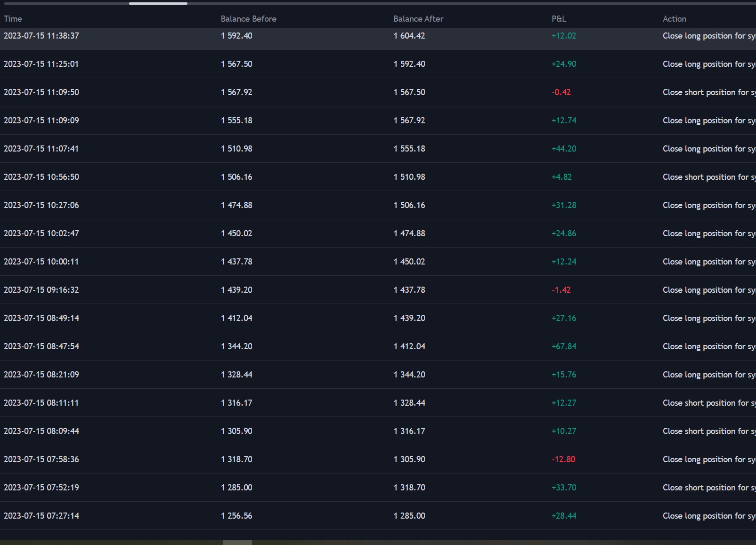Click the -12.80 loss P&L value
Screen dimensions: 756x545
click(563, 459)
